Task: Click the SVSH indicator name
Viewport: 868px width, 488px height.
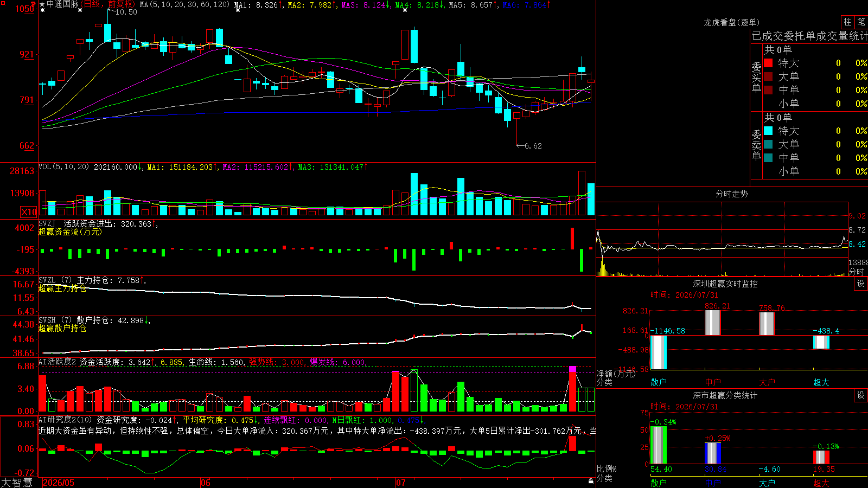Action: (x=47, y=320)
